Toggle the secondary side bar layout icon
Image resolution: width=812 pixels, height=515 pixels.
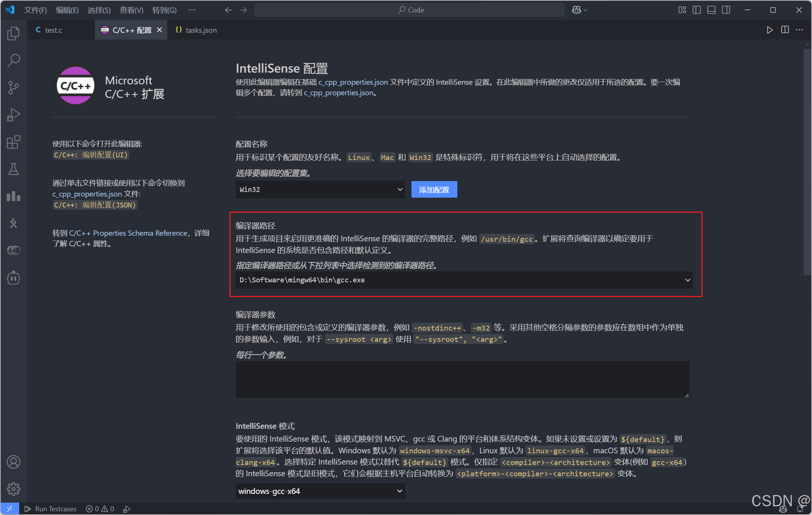(726, 10)
